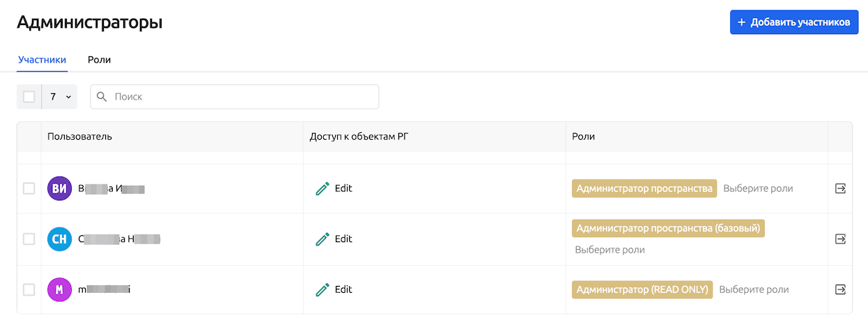Viewport: 868px width, 327px height.
Task: Click the pencil edit icon for user ВИ
Action: click(x=322, y=189)
